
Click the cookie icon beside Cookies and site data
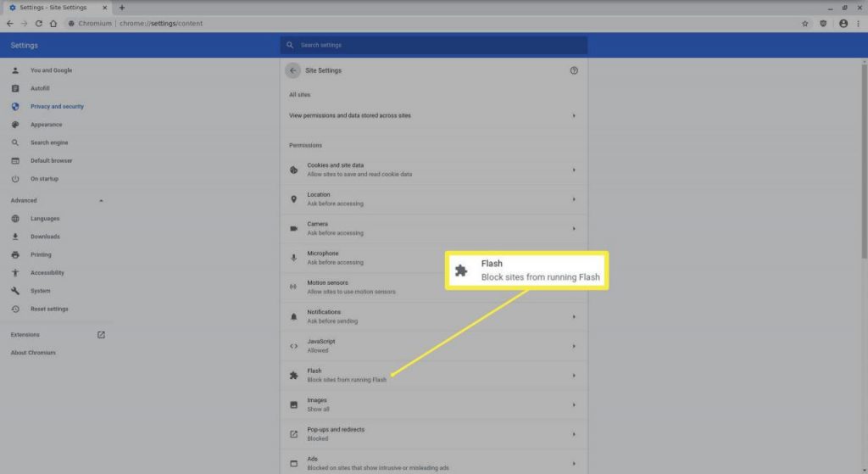(x=293, y=170)
